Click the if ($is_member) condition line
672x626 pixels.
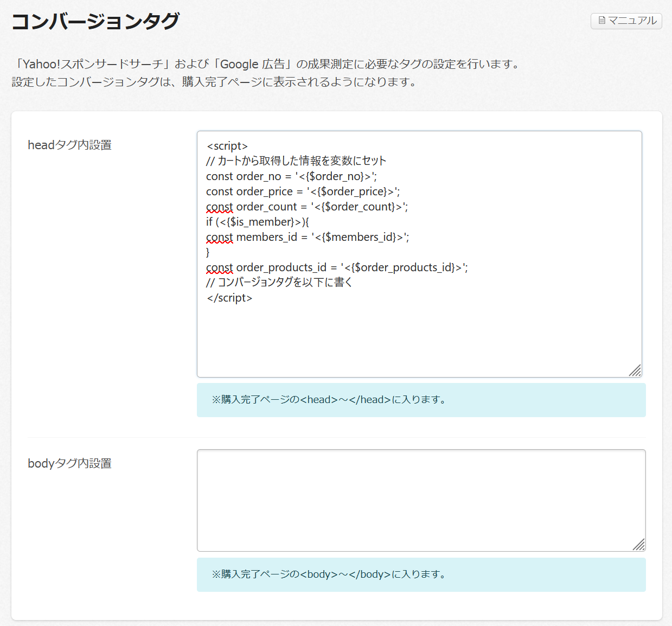coord(257,222)
